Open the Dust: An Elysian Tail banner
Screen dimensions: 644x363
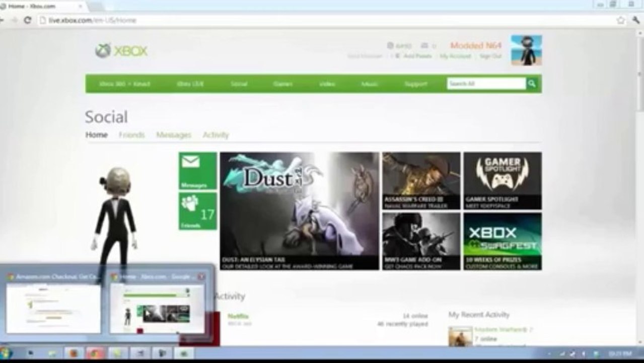pos(299,211)
